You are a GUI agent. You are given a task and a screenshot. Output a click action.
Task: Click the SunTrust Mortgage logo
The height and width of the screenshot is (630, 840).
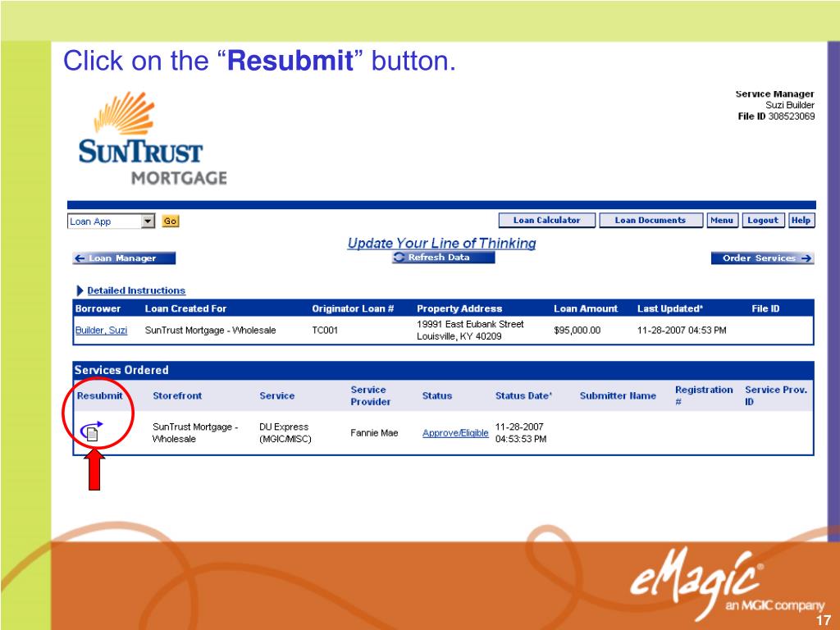(153, 138)
